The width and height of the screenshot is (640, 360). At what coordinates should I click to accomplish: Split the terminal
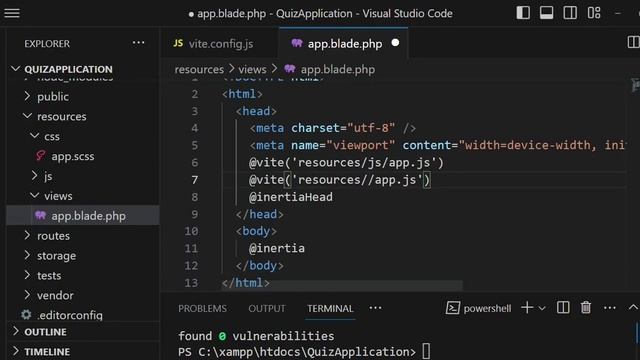pos(563,307)
